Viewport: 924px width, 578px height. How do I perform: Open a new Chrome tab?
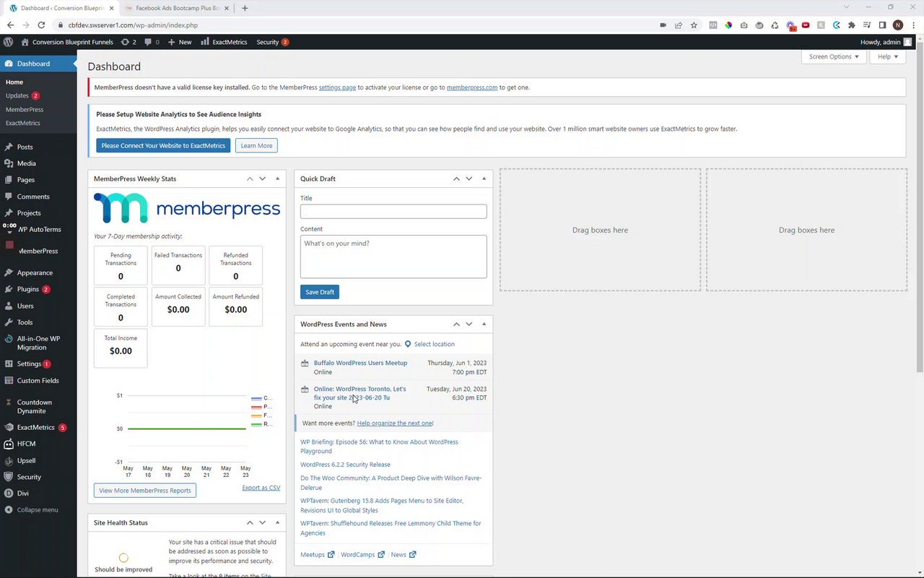(x=245, y=8)
